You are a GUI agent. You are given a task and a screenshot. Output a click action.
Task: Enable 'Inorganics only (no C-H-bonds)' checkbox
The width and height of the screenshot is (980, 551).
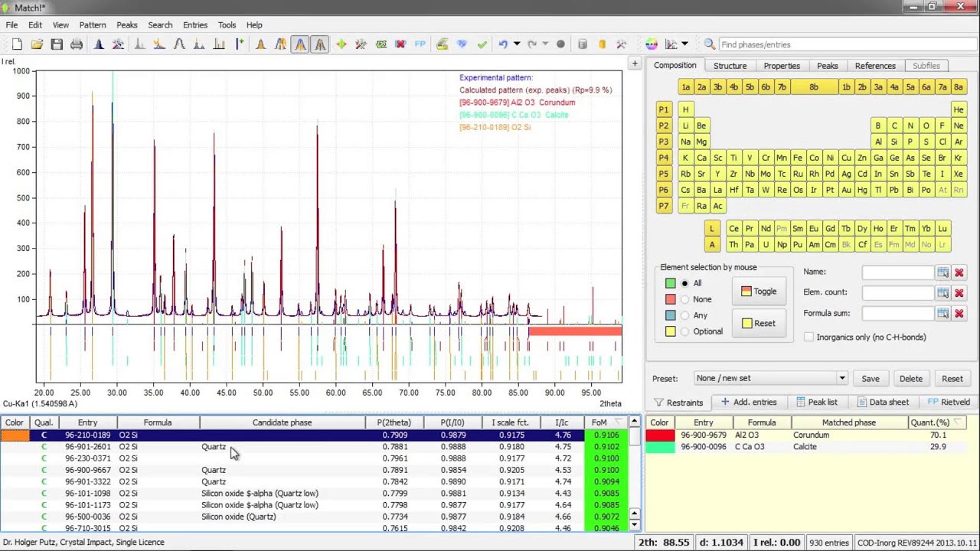point(809,337)
